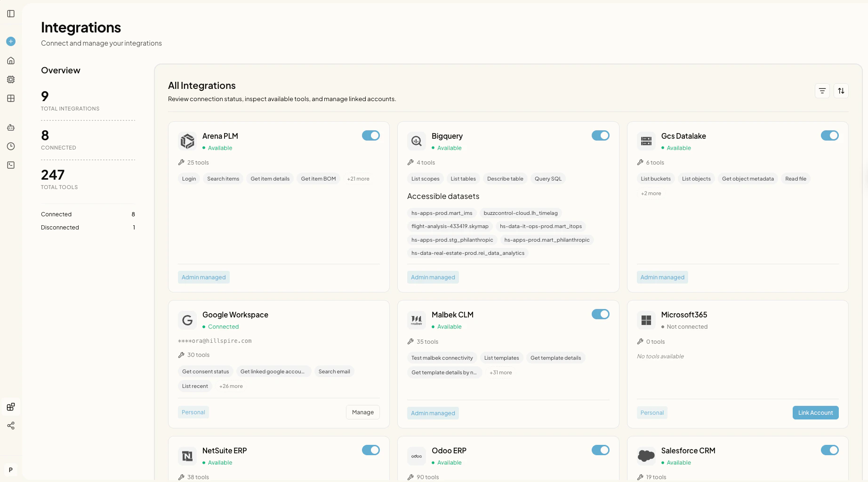Toggle the sidebar panel icon
The image size is (868, 482).
pyautogui.click(x=11, y=14)
